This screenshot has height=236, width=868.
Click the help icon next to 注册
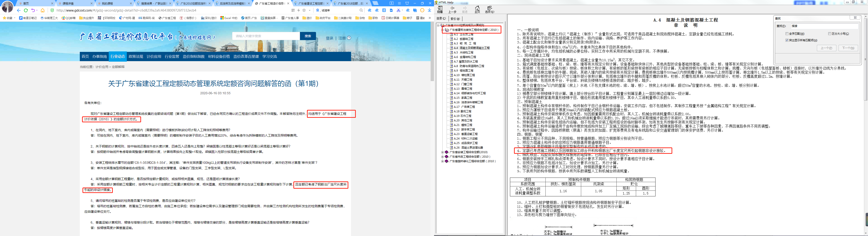click(349, 38)
